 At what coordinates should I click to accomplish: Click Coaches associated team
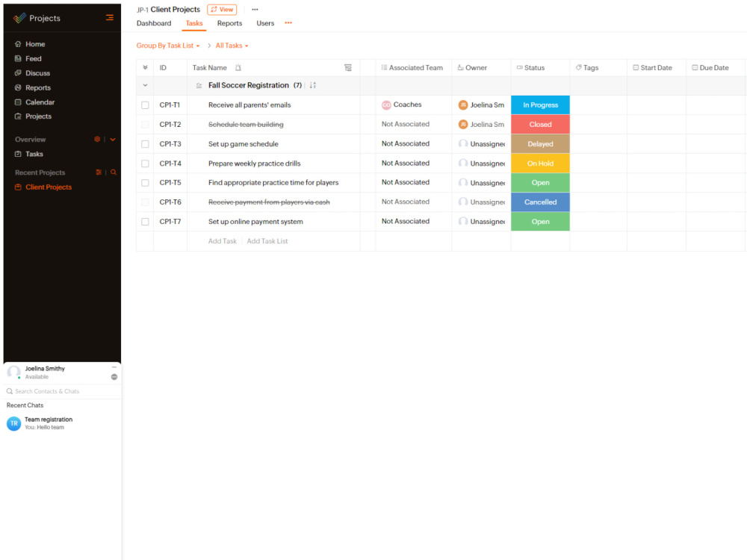[x=402, y=105]
